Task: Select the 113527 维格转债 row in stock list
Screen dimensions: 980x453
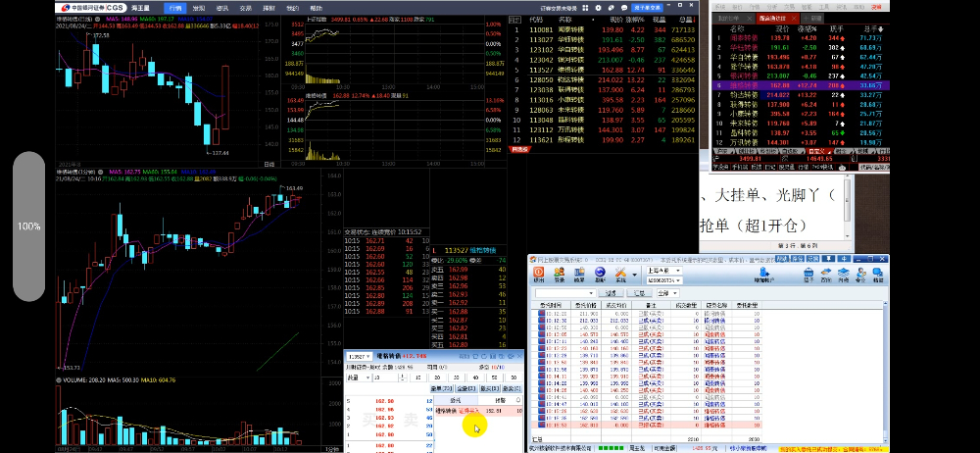Action: [603, 70]
